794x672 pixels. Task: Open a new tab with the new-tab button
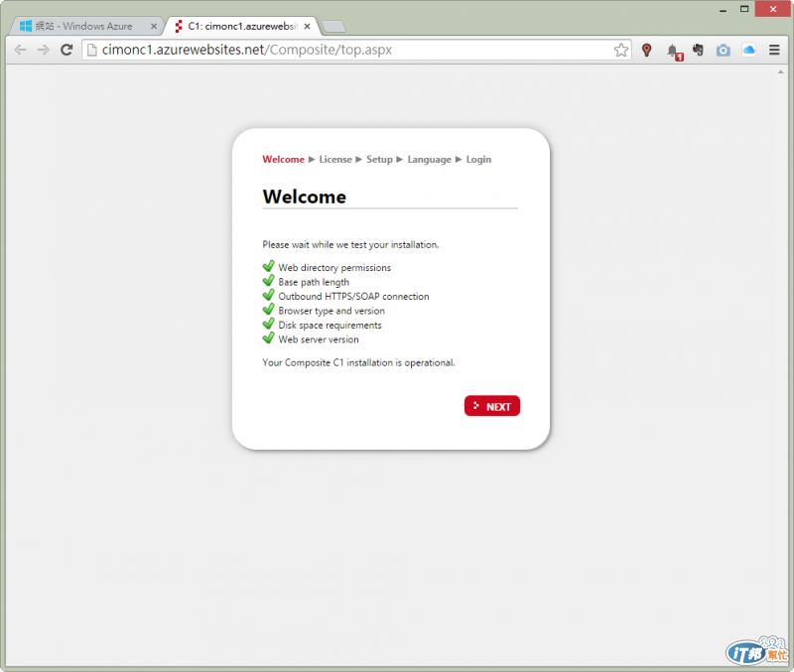333,27
